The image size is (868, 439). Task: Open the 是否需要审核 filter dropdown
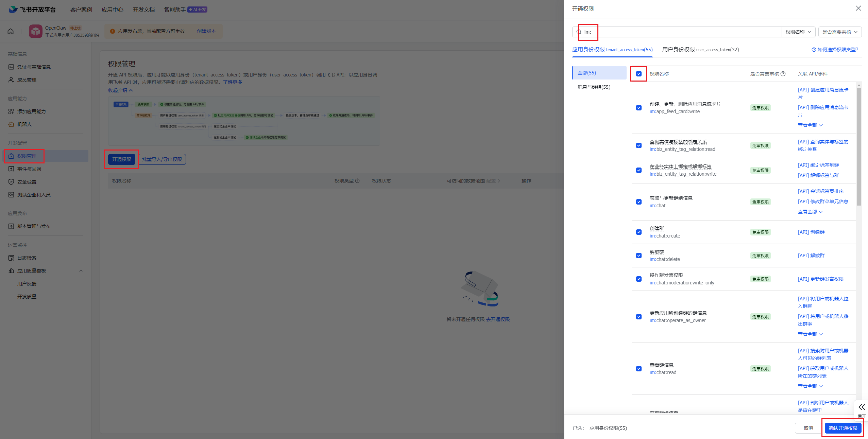tap(839, 32)
